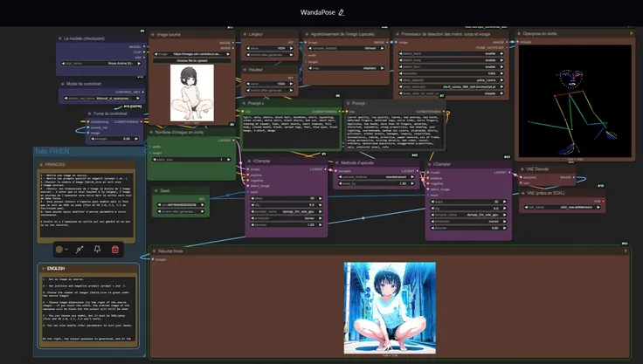Click the edit pencil next to WandaPose title
643x364 pixels.
point(342,13)
